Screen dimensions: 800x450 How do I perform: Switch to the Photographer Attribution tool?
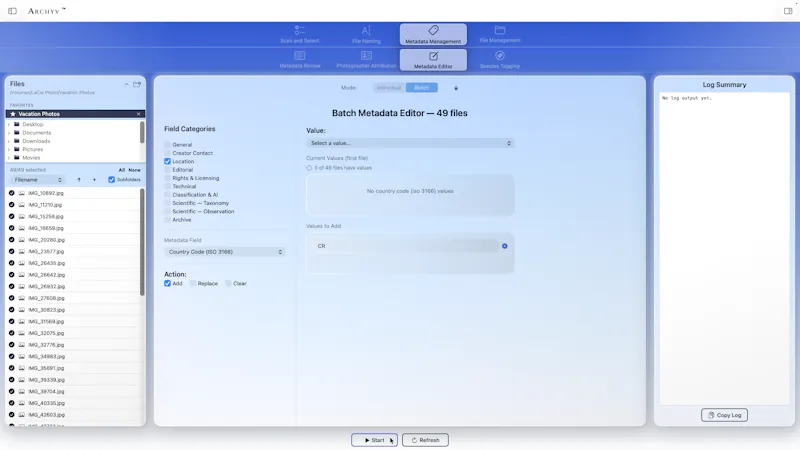(x=366, y=60)
